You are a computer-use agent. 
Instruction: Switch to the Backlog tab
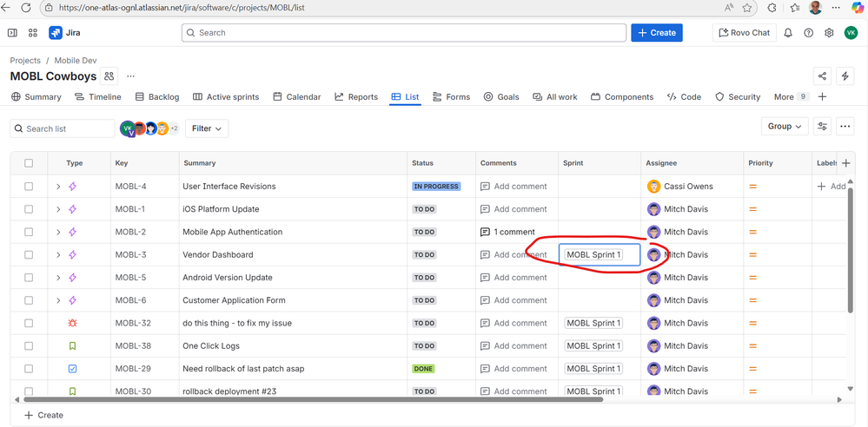[157, 97]
